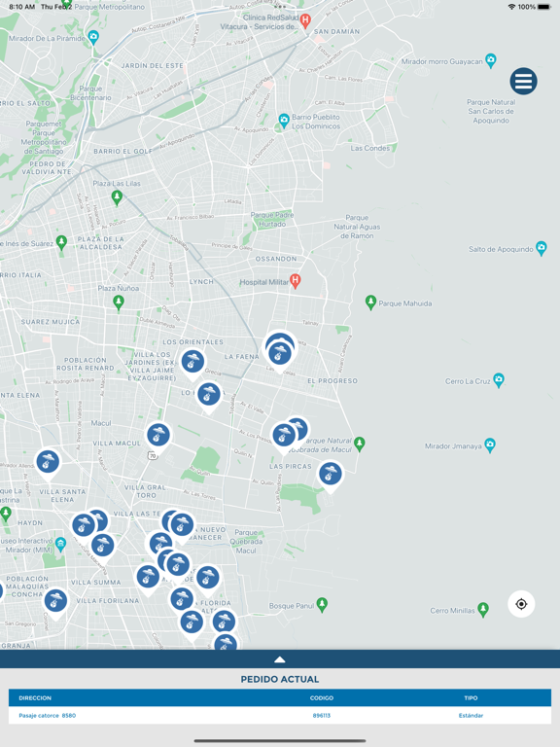Select front delivery marker near La Faena

[280, 356]
